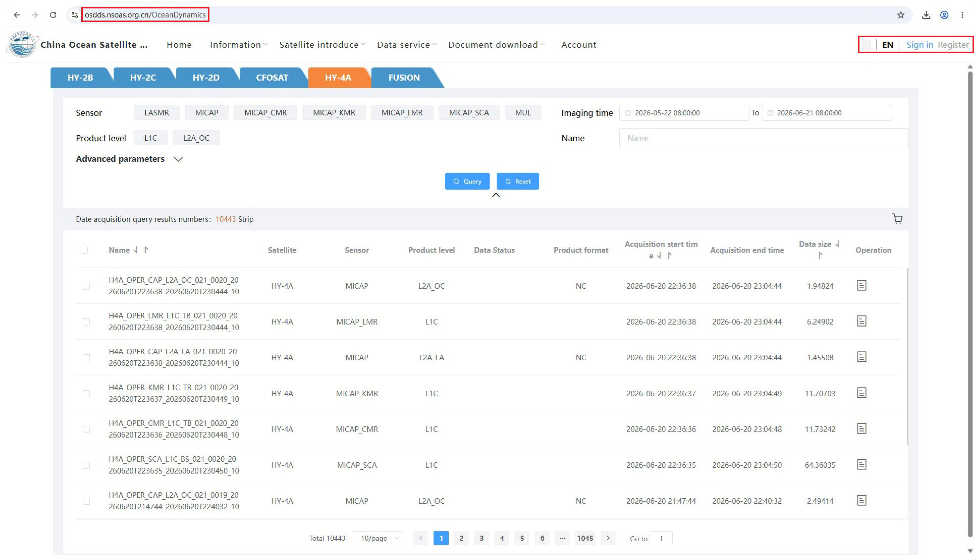
Task: Reload the page in the browser
Action: tap(53, 15)
